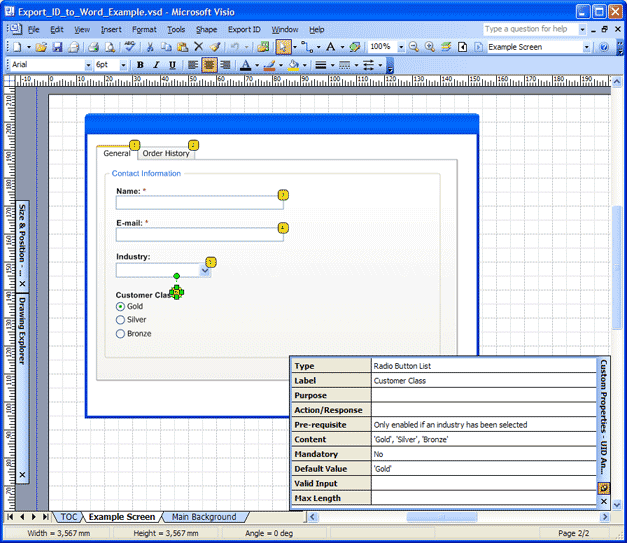
Task: Open the help question dropdown arrow
Action: (x=582, y=29)
